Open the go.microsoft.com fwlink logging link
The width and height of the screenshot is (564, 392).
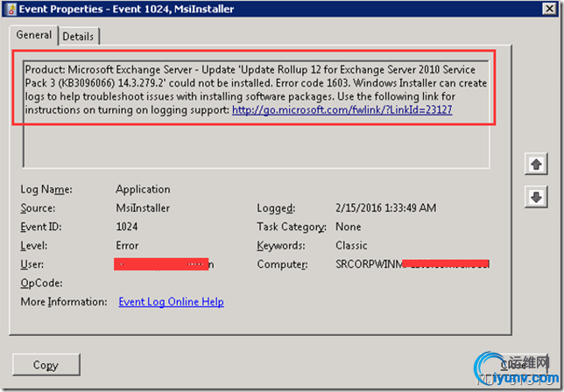(342, 109)
